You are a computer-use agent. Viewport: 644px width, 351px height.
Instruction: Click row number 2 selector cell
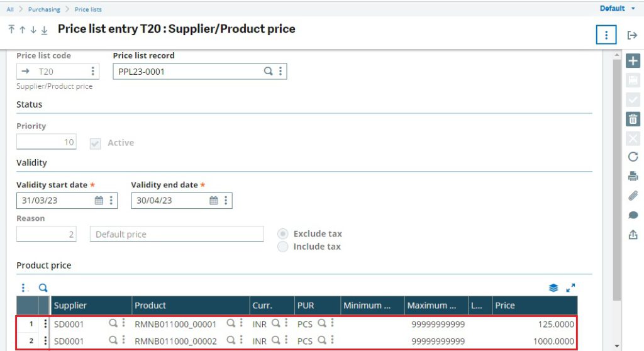[x=28, y=341]
